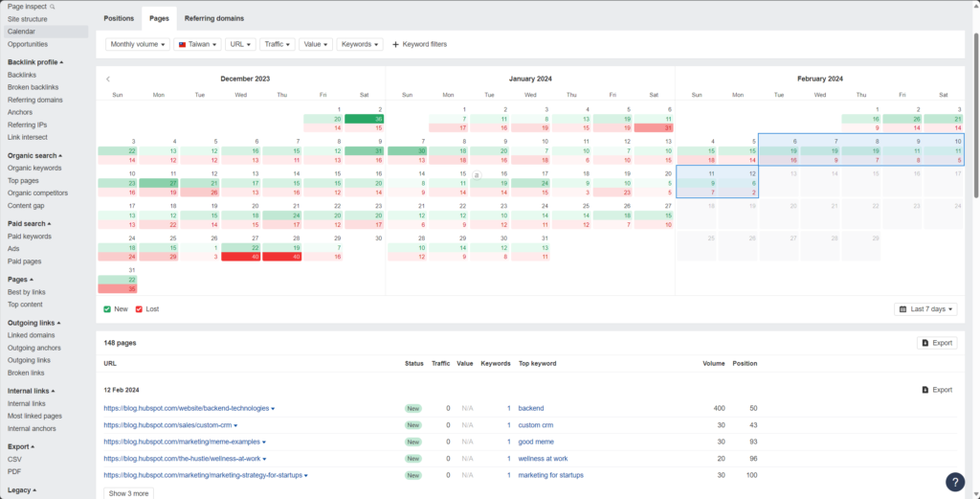Click the 'marketing for startups' keyword link
Image resolution: width=980 pixels, height=499 pixels.
[x=550, y=475]
